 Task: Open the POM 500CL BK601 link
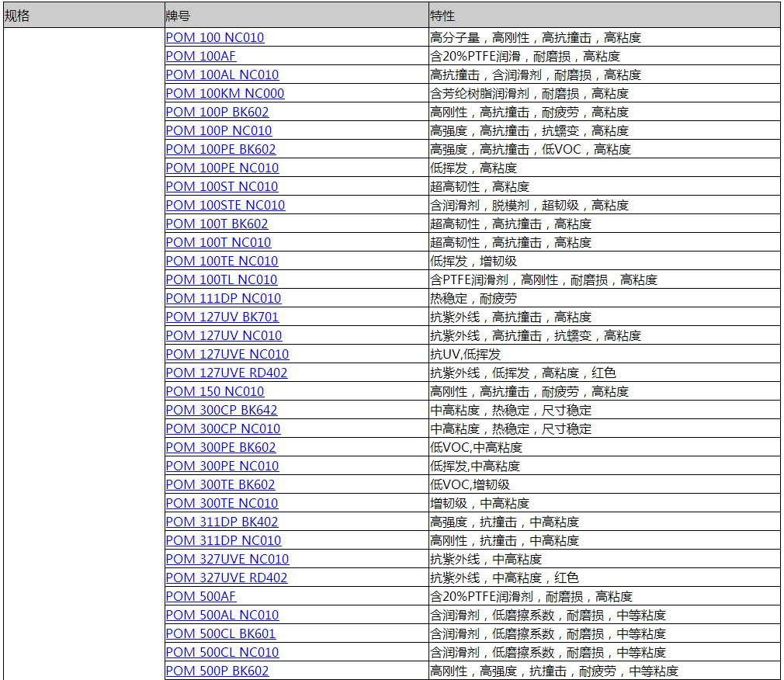click(x=220, y=633)
